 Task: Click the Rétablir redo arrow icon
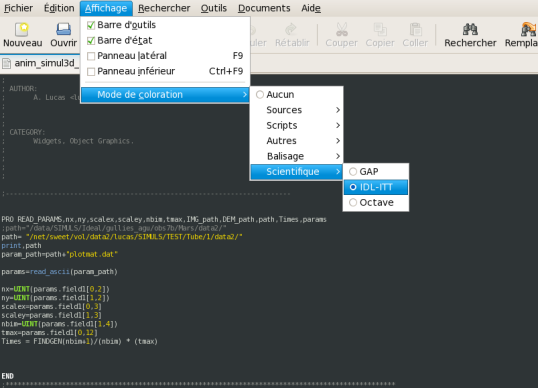(291, 30)
